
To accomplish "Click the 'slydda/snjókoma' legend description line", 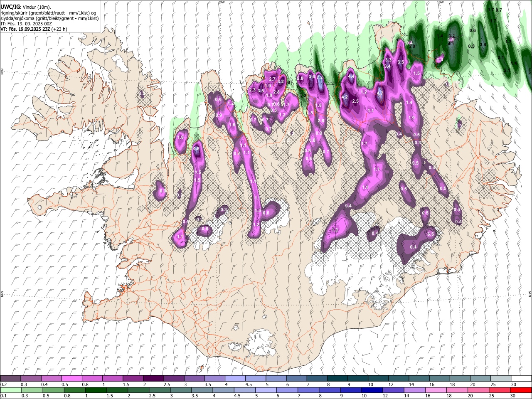I will point(49,18).
